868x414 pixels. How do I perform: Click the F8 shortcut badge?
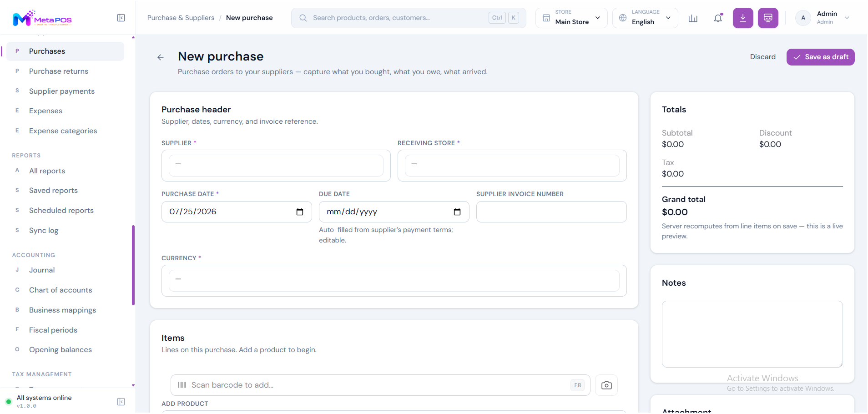[577, 385]
